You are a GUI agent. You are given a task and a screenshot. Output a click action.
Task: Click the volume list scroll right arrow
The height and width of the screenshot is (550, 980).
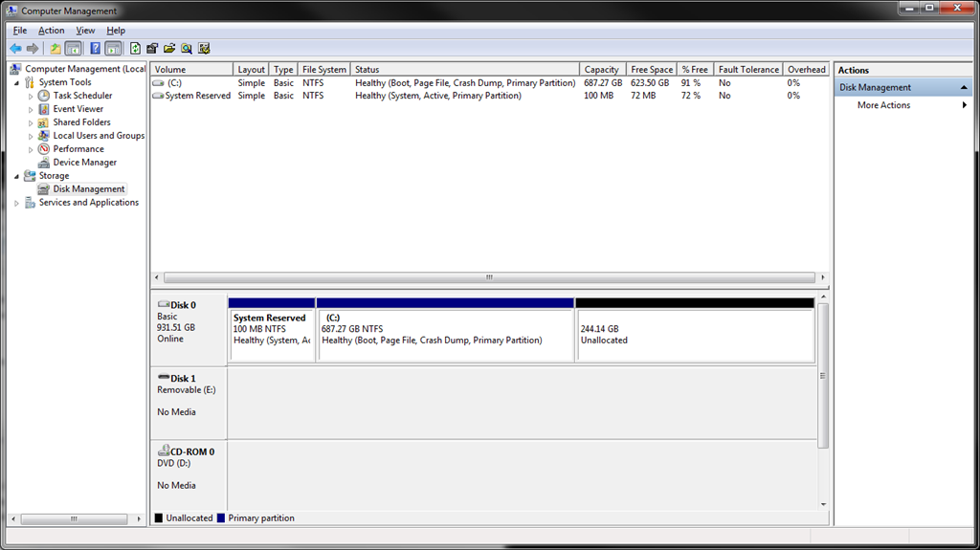pos(822,277)
